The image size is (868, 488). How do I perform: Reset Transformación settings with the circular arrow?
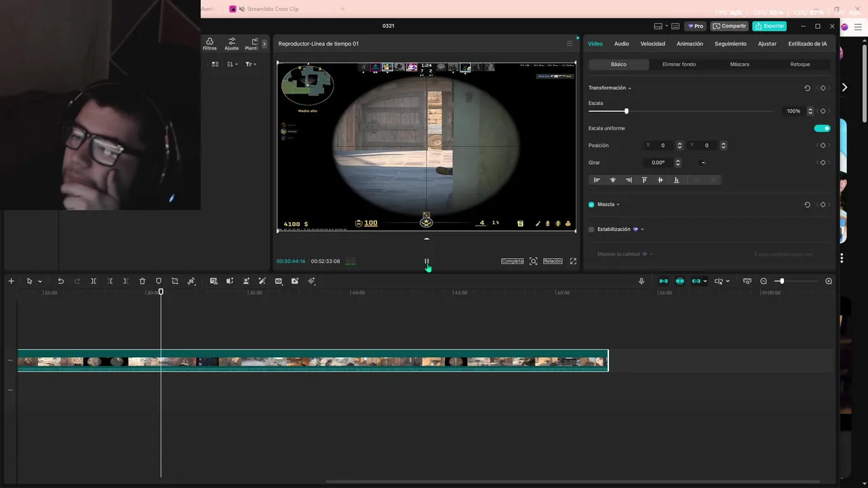[x=807, y=88]
